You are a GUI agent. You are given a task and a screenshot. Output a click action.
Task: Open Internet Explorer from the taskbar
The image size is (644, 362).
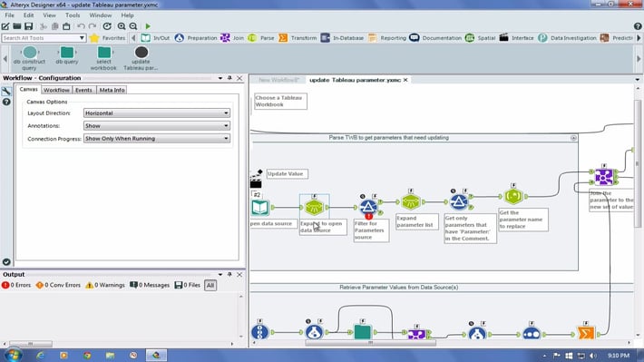40,356
